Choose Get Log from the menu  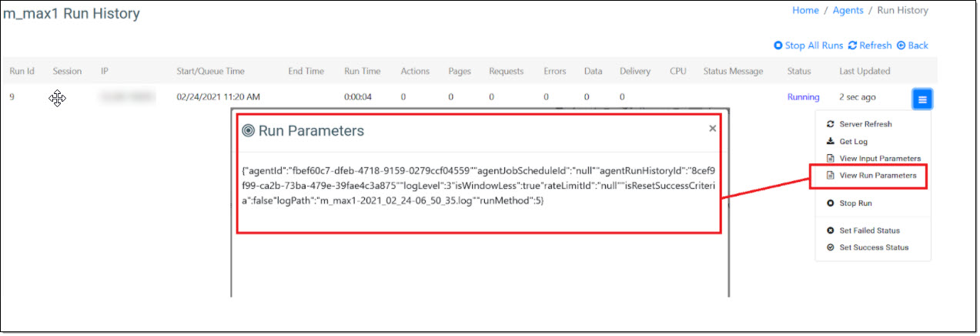coord(853,142)
